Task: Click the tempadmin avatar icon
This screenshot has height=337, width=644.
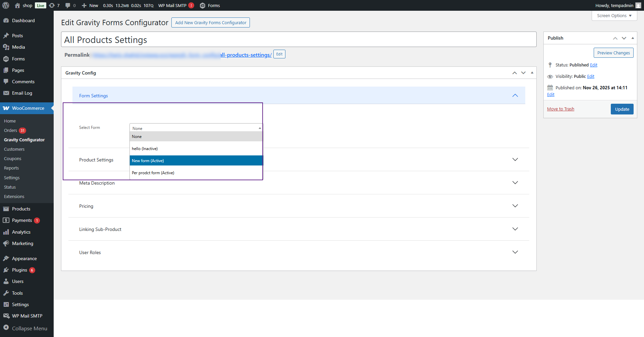Action: coord(638,5)
